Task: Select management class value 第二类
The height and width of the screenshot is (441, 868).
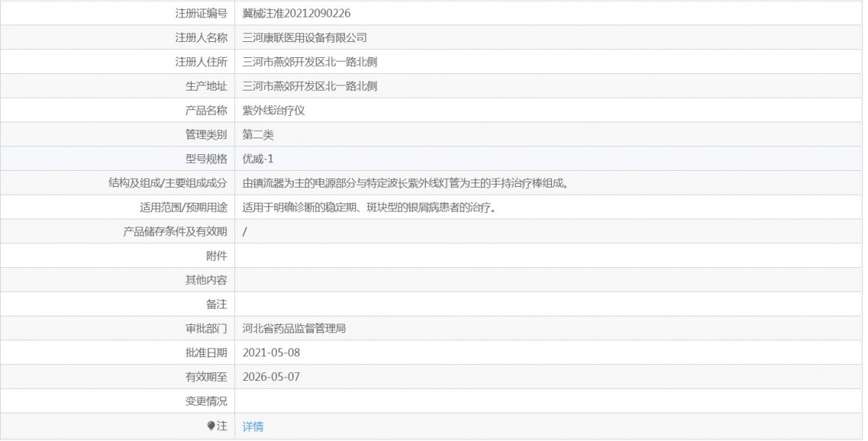Action: pos(258,135)
